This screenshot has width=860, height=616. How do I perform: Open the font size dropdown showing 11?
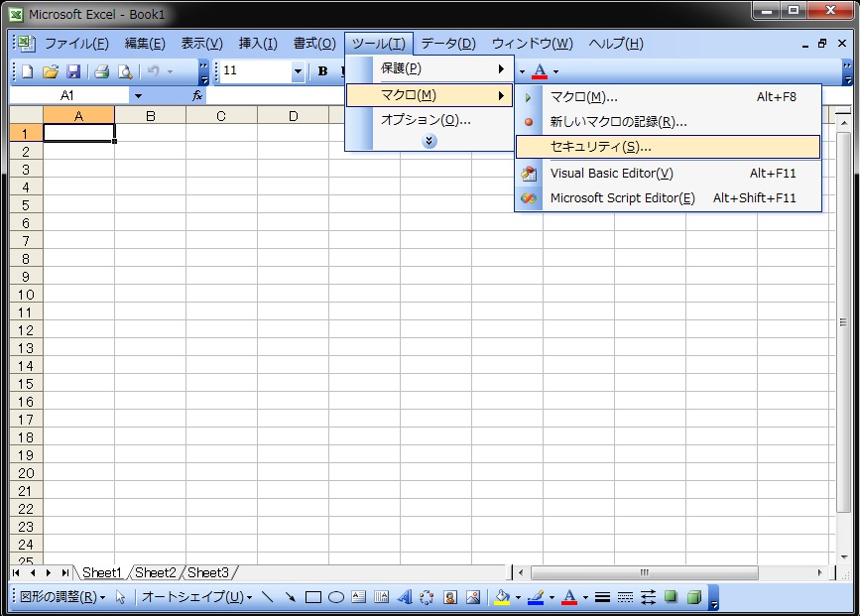point(298,71)
